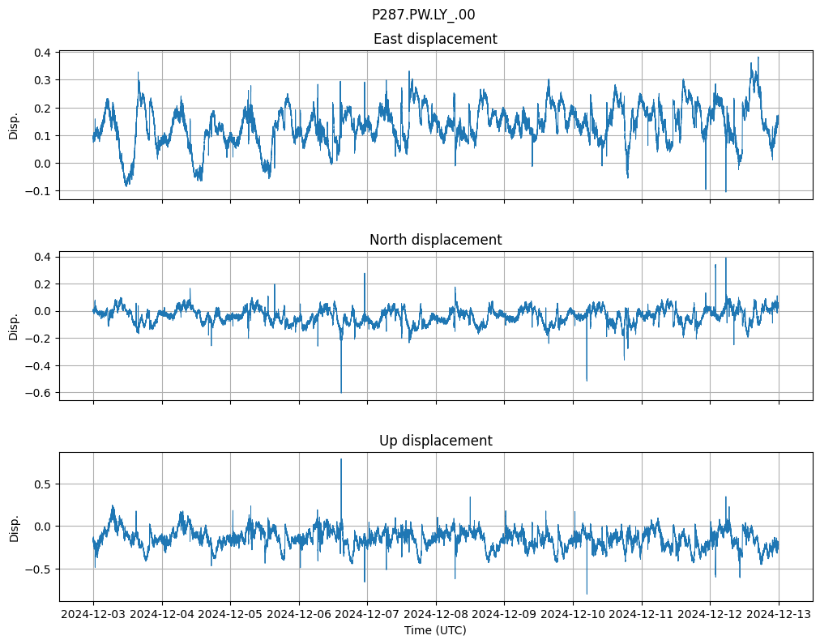Click the Disp. label of Up plot
Image resolution: width=820 pixels, height=644 pixels.
point(13,527)
